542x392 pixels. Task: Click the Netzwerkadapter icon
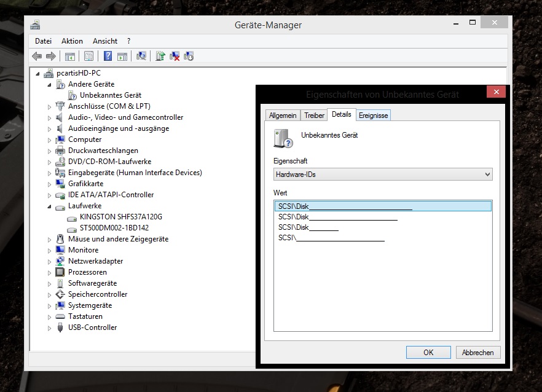click(x=60, y=261)
